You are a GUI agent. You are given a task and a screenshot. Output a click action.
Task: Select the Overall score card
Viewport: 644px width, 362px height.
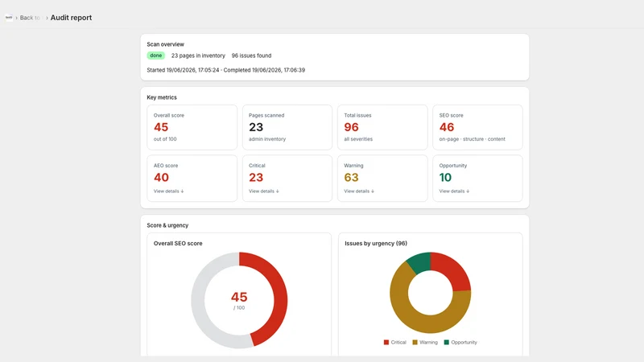pyautogui.click(x=192, y=127)
